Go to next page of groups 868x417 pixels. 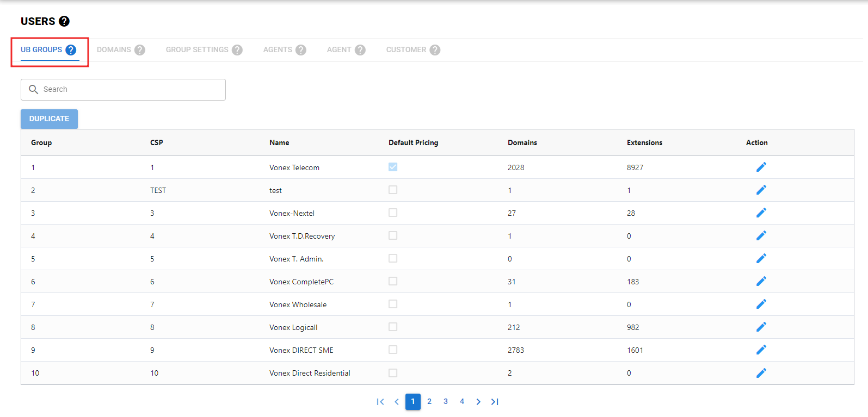[478, 402]
